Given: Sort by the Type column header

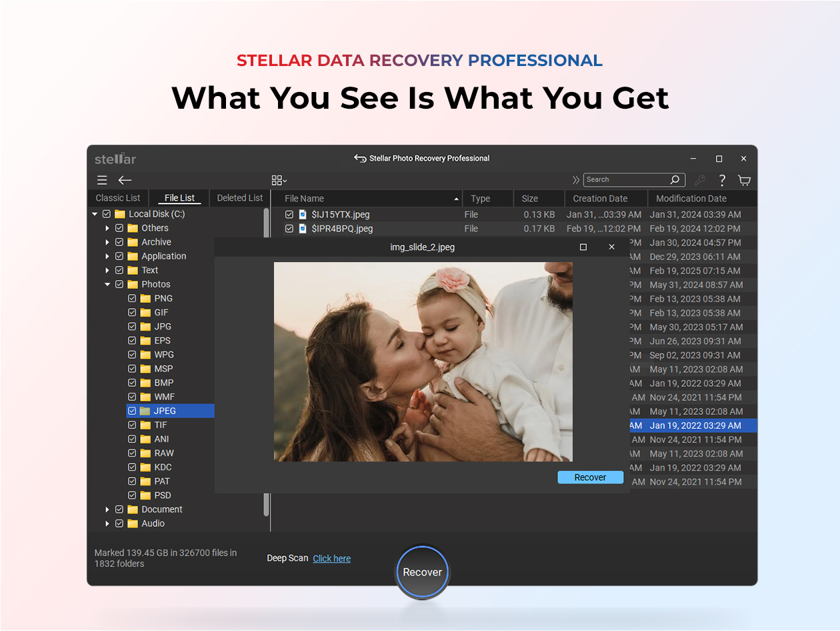Looking at the screenshot, I should pyautogui.click(x=488, y=199).
